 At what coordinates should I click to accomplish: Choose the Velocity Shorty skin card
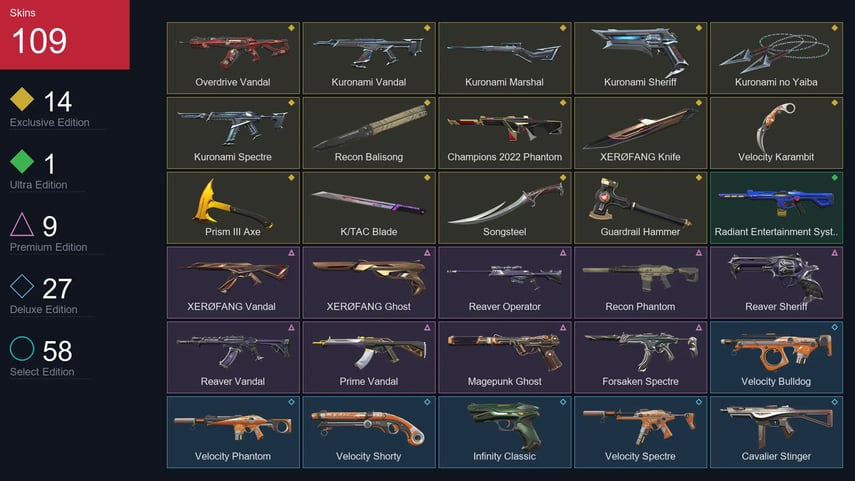click(369, 432)
